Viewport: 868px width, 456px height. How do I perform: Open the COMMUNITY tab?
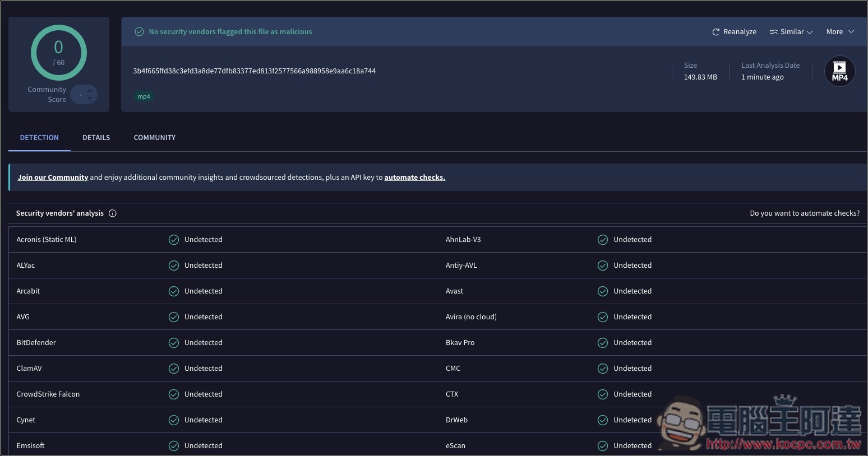click(x=155, y=138)
